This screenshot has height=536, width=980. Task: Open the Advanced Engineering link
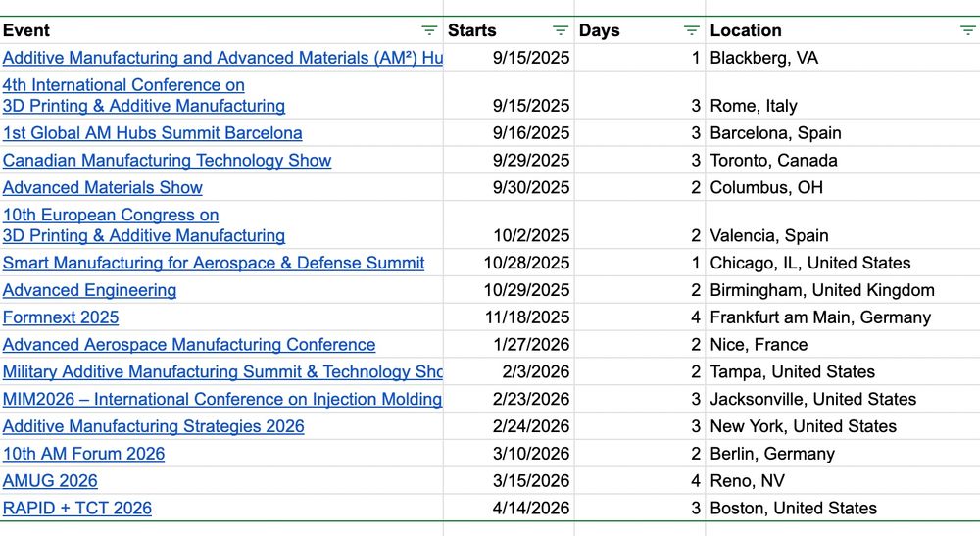(x=89, y=290)
